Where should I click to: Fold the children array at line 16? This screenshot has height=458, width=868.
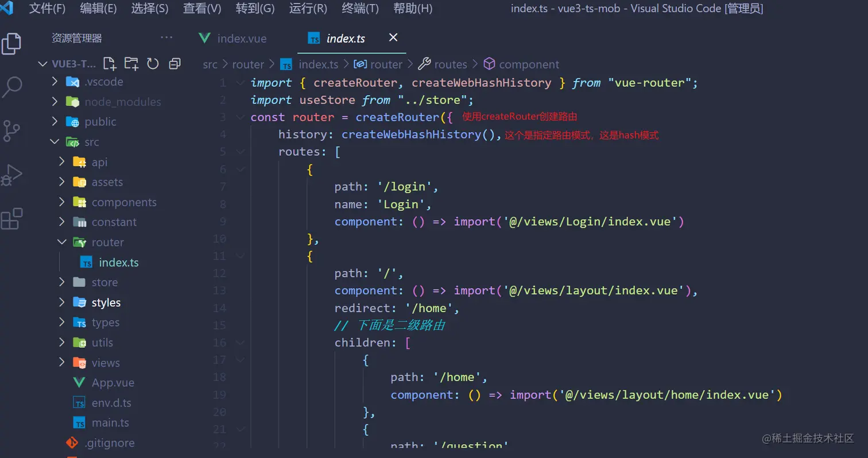[240, 342]
